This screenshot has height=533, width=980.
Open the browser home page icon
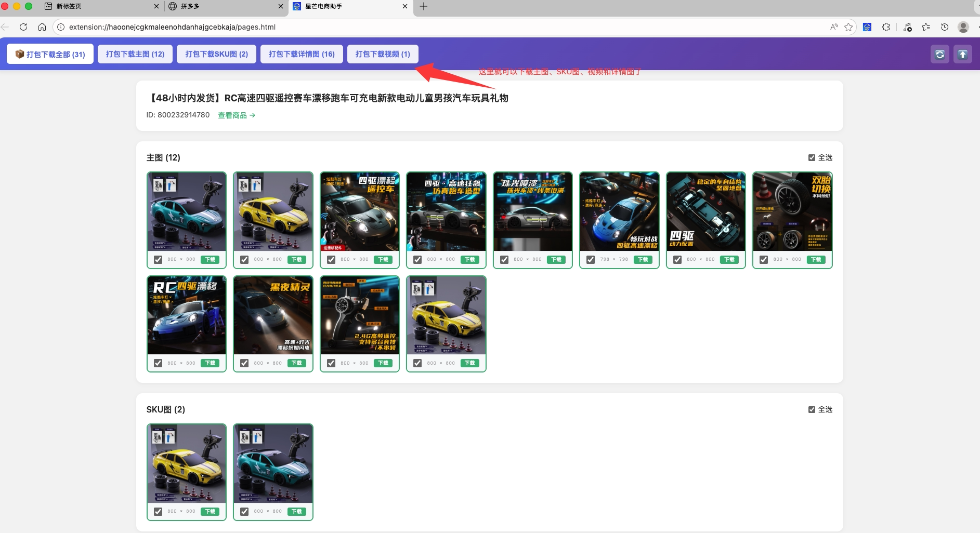point(42,27)
